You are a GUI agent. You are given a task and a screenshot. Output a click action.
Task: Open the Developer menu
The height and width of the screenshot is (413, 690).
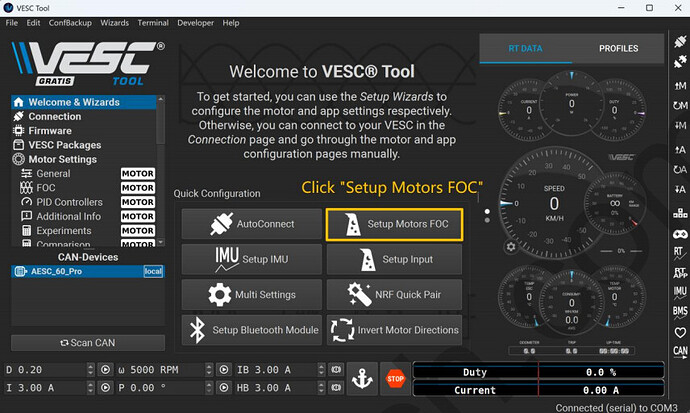[195, 23]
